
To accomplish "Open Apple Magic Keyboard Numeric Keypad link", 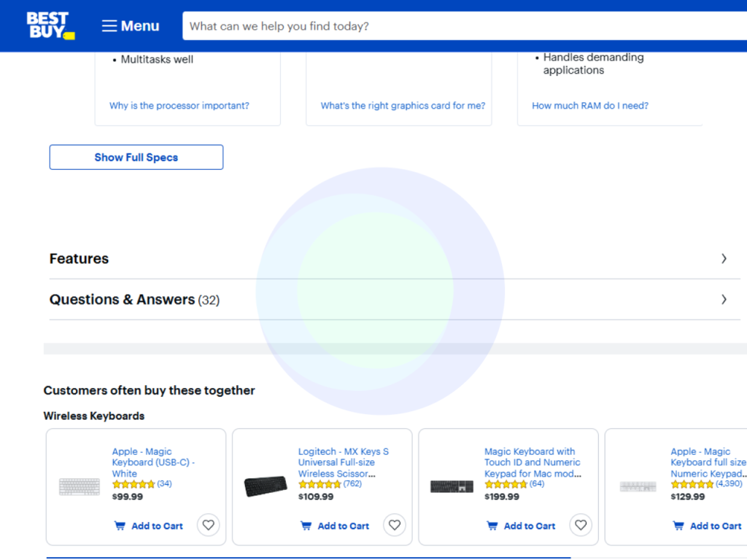I will 708,462.
